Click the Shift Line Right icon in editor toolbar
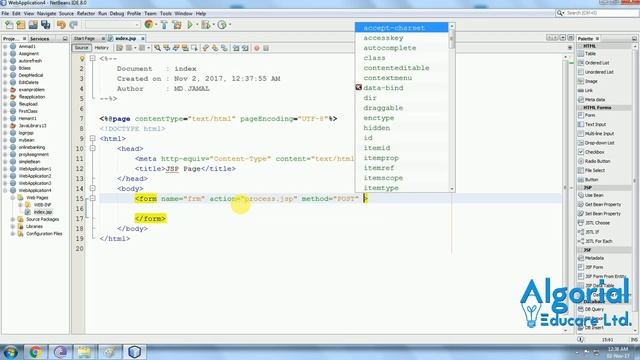Image resolution: width=640 pixels, height=360 pixels. click(x=245, y=48)
